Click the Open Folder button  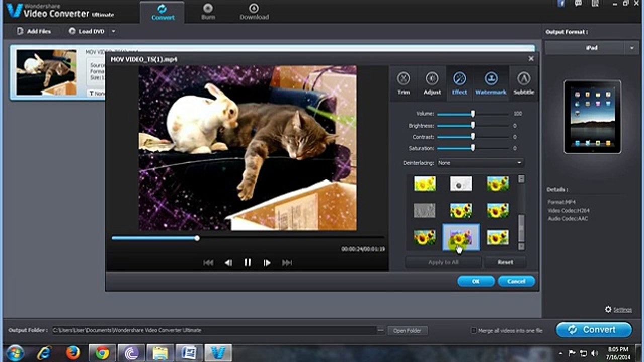[407, 330]
